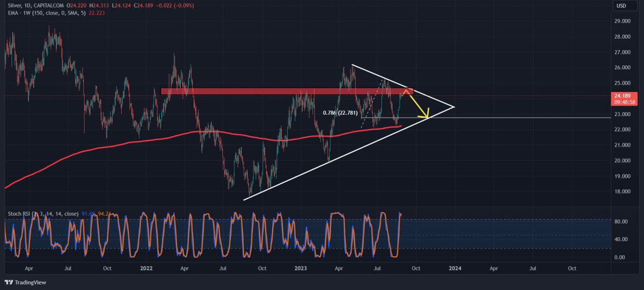Click the 40.00 Stoch RSI axis label
Image resolution: width=644 pixels, height=290 pixels.
(x=621, y=239)
